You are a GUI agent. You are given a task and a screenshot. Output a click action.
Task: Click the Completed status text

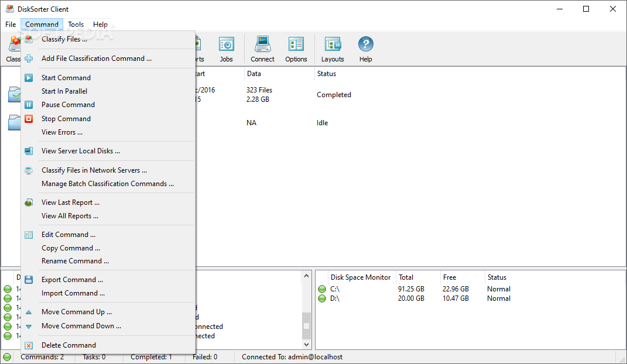pos(334,95)
